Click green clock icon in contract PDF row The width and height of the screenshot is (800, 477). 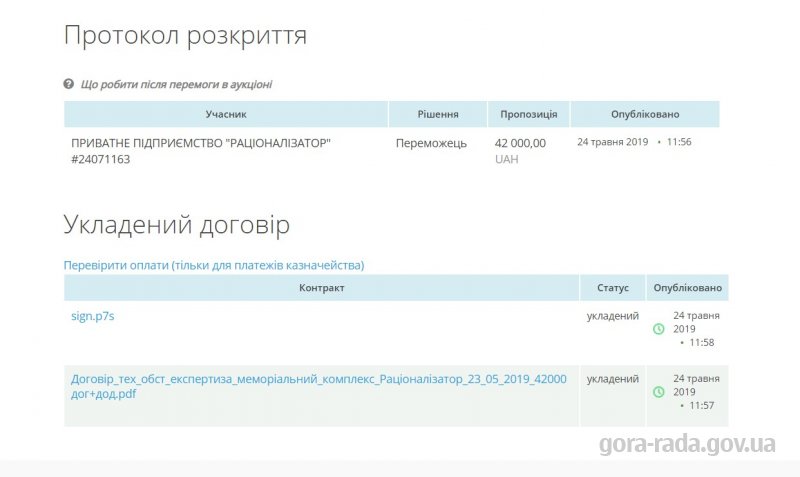pos(659,392)
